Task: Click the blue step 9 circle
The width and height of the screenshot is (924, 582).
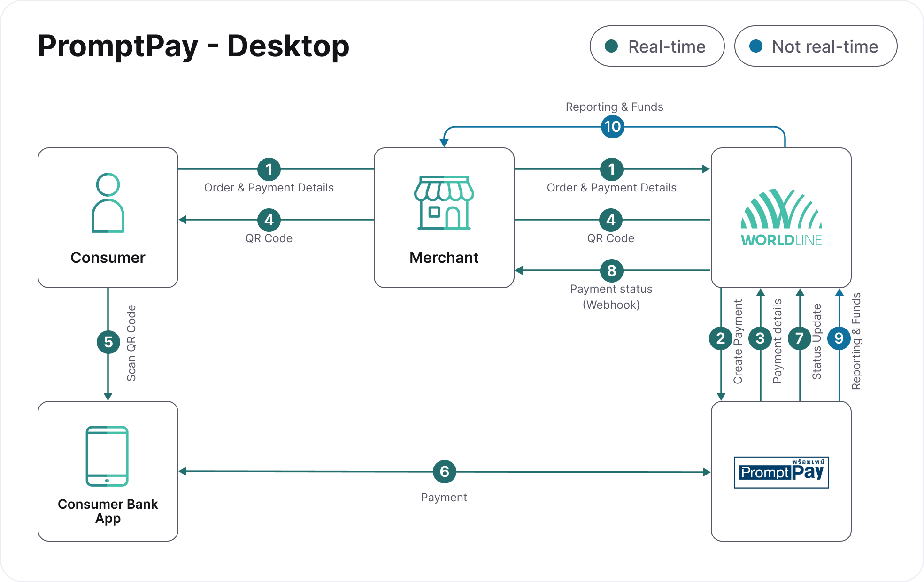Action: (839, 338)
